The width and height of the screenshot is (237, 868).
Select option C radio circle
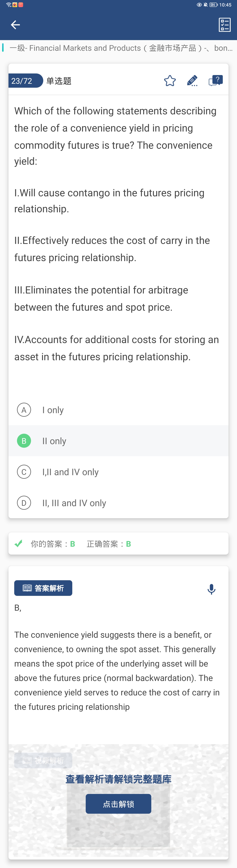(24, 472)
